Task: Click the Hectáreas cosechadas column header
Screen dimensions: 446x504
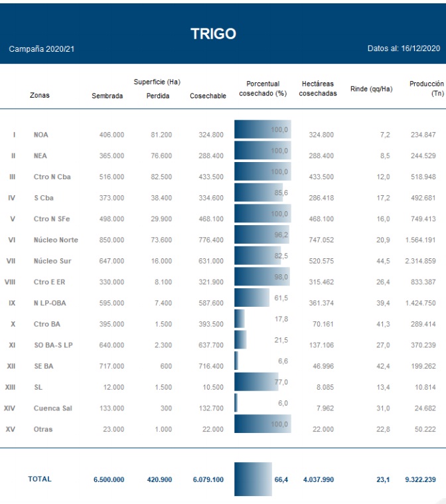Action: click(x=318, y=89)
